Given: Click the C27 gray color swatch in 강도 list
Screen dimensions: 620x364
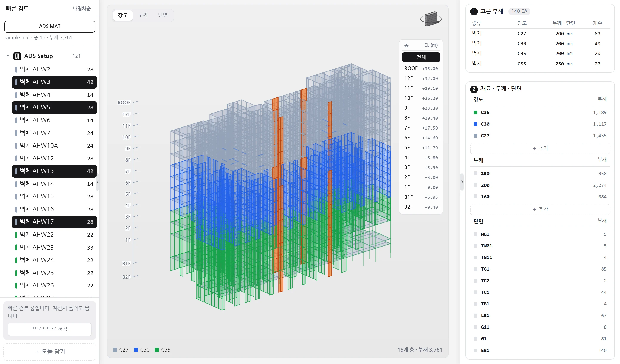Looking at the screenshot, I should coord(476,136).
